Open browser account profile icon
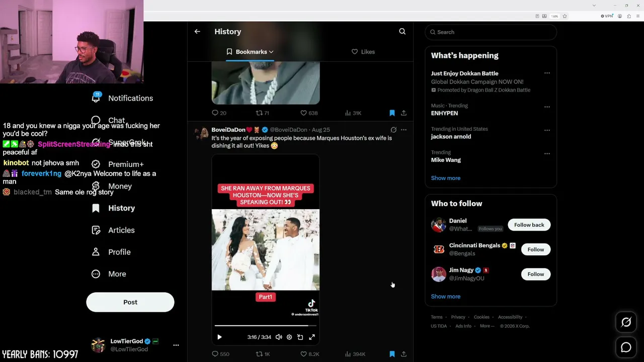The image size is (644, 362). (620, 16)
